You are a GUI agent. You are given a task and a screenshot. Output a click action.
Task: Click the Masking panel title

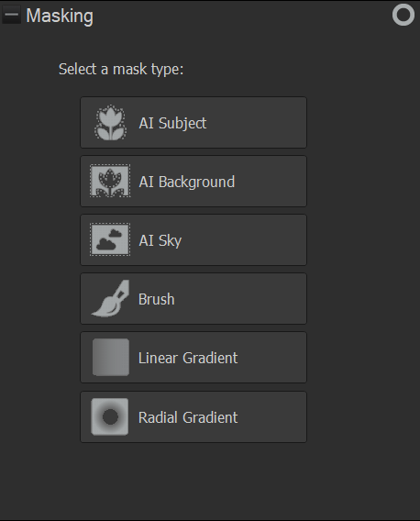(x=60, y=16)
